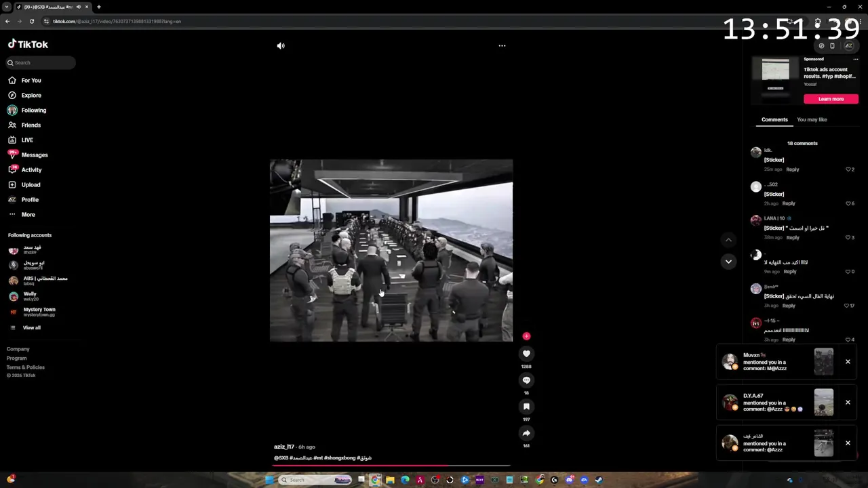Bookmark the video to favorites
This screenshot has height=488, width=868.
click(526, 407)
